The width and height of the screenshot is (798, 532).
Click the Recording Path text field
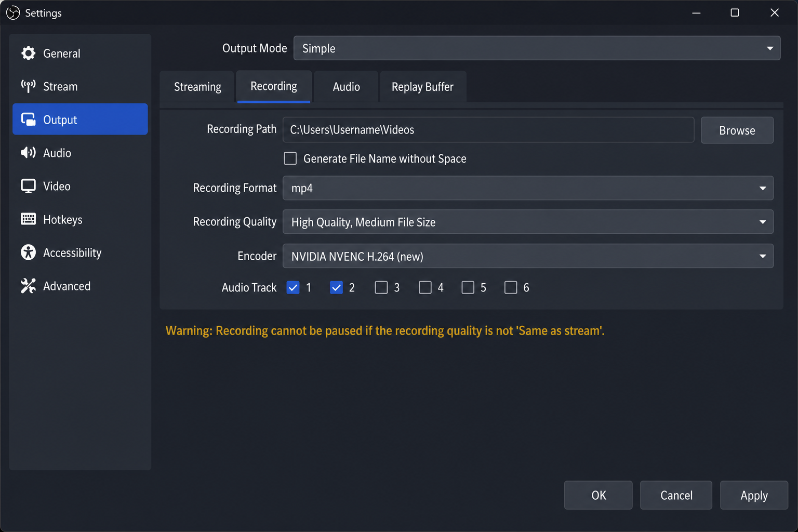click(488, 130)
